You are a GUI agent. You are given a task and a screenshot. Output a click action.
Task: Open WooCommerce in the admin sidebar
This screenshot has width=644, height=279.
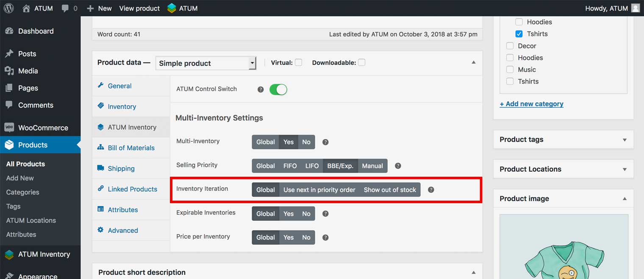[x=43, y=128]
